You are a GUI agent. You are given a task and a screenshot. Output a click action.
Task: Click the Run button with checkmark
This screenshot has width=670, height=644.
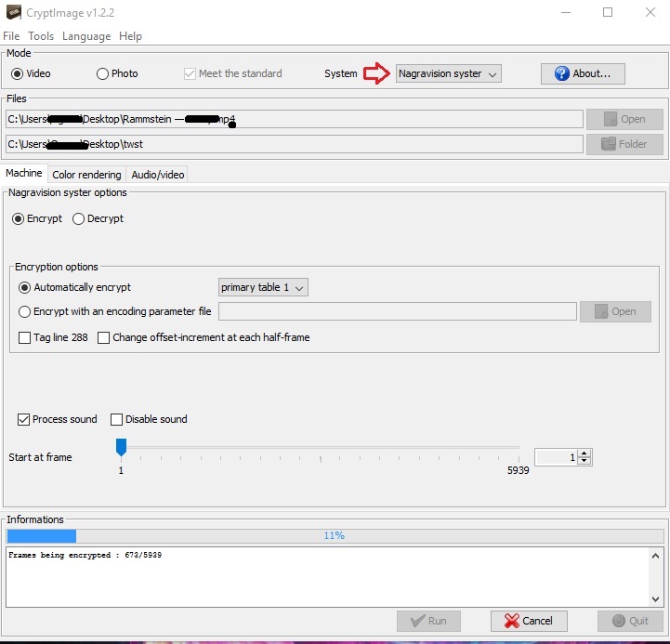[428, 621]
